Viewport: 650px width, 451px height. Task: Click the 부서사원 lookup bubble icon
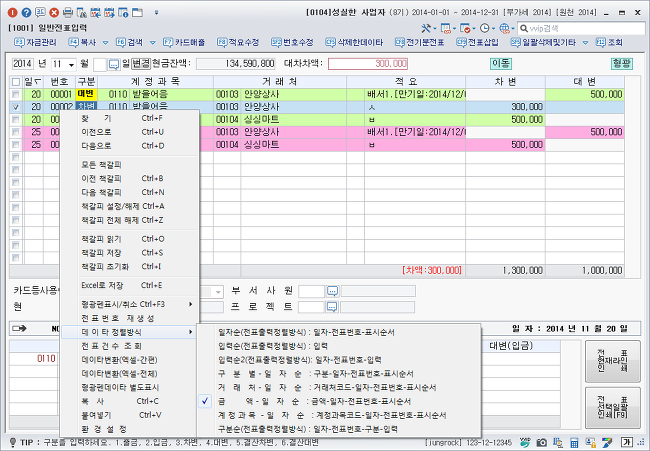[x=332, y=291]
